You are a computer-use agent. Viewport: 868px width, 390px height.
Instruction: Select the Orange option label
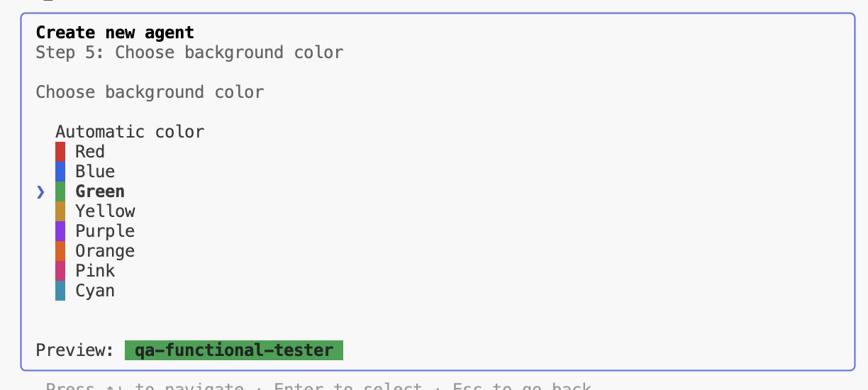point(105,251)
